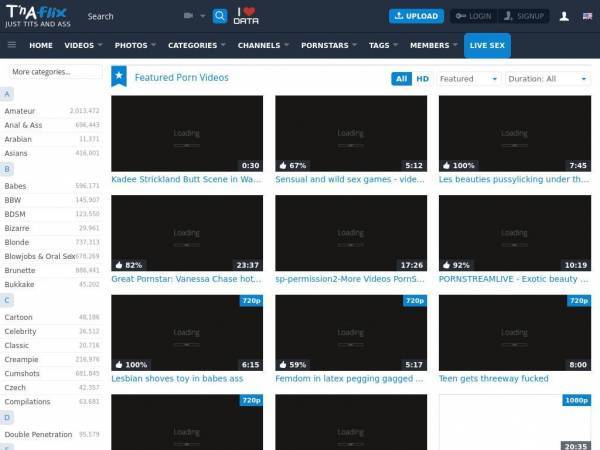Expand the Members menu arrow
This screenshot has height=450, width=600.
(x=455, y=45)
